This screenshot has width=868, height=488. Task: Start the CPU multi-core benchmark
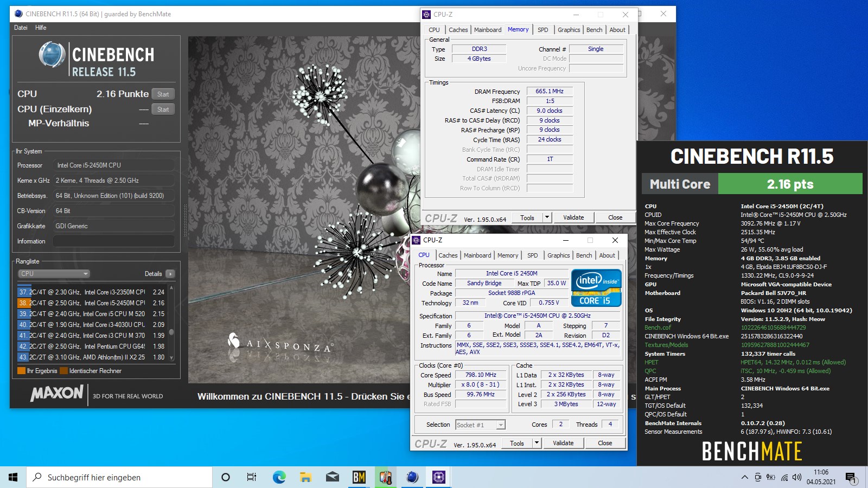pos(163,94)
